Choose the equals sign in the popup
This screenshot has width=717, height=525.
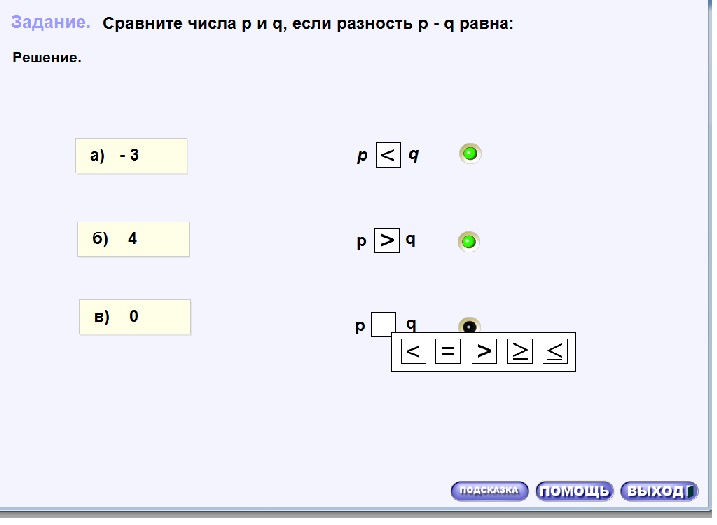pos(448,352)
